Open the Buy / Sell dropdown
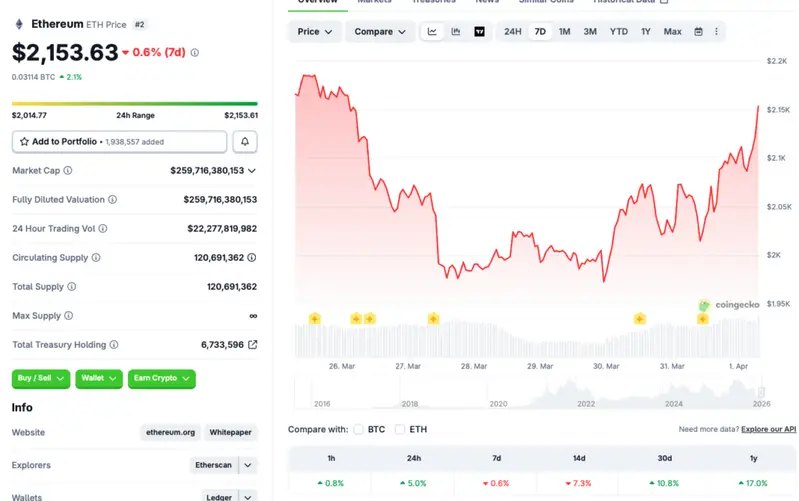This screenshot has height=501, width=799. [41, 378]
